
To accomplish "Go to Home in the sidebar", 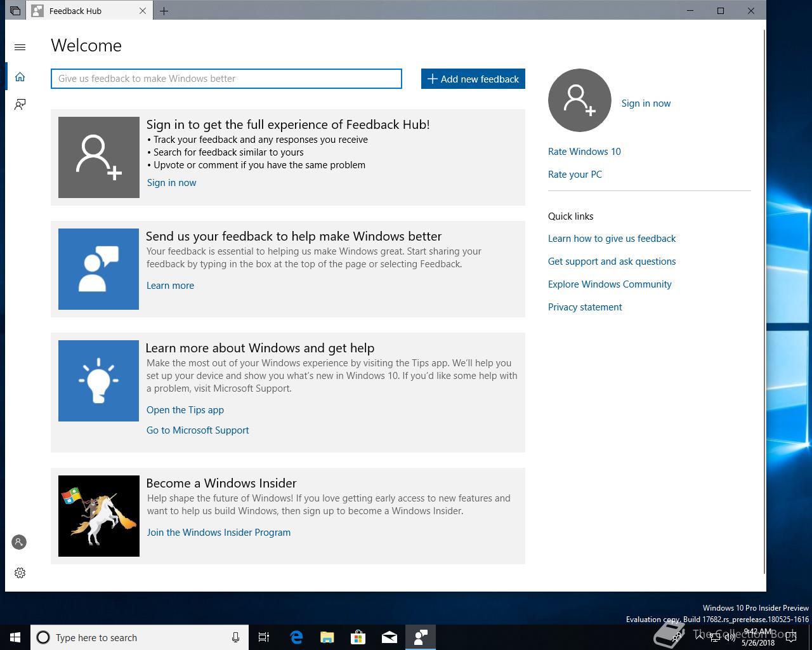I will [x=20, y=77].
